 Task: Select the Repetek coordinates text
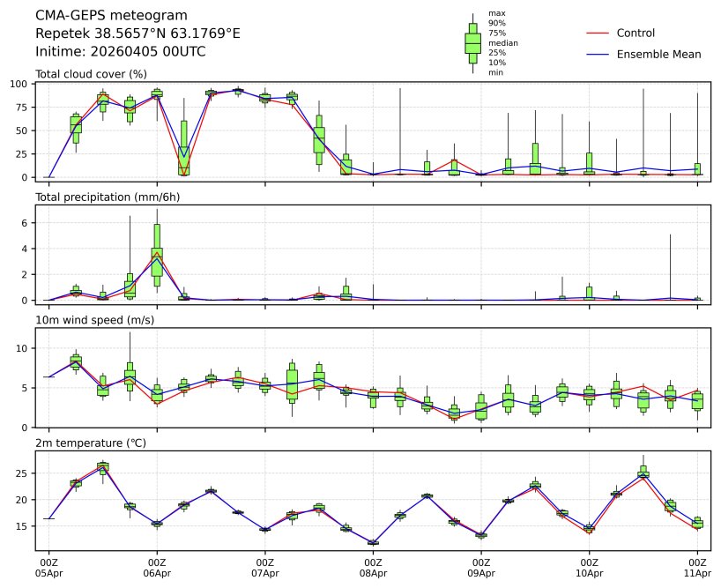click(138, 33)
